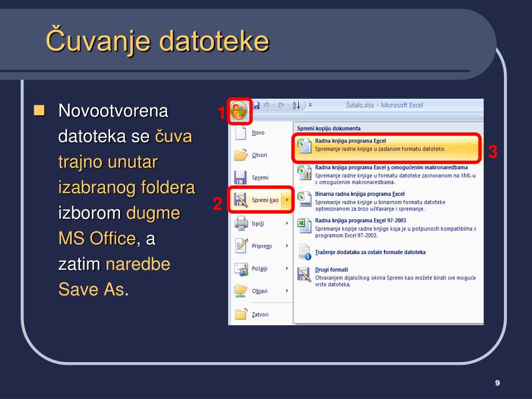Click the Spremi kao icon with pencil

click(x=241, y=200)
